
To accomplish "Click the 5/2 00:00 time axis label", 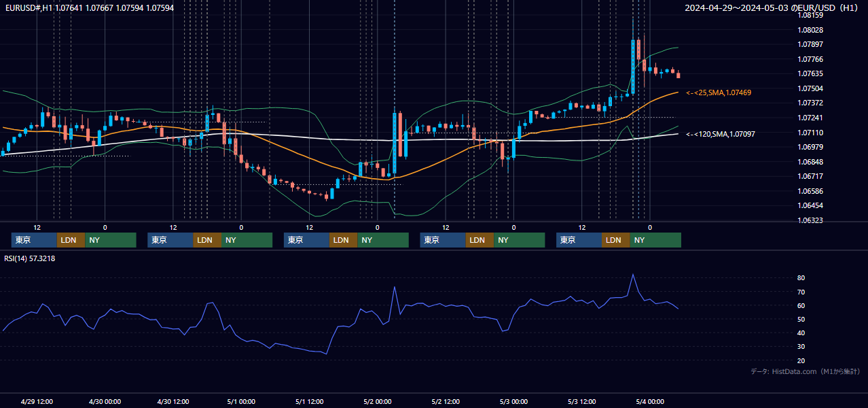I will point(377,401).
